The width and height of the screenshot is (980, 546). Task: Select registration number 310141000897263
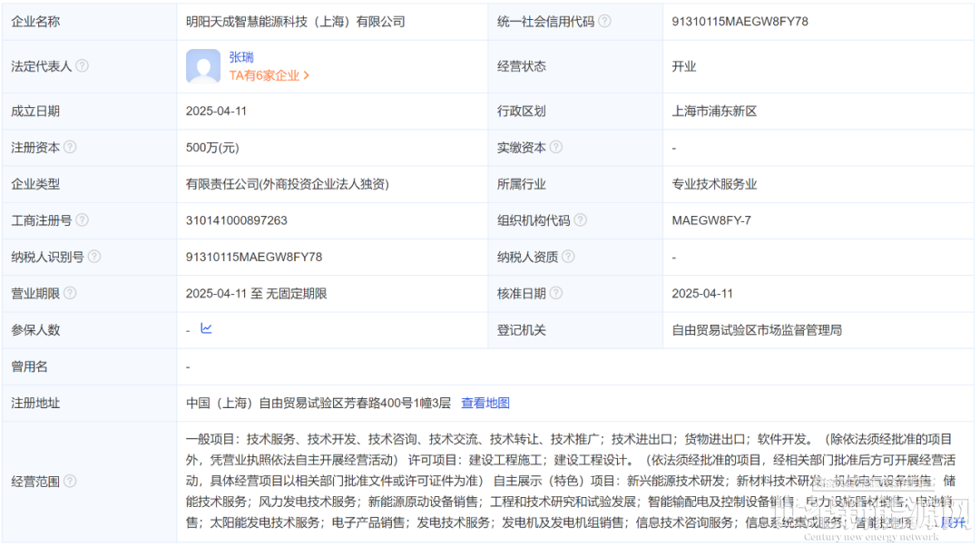[x=236, y=220]
